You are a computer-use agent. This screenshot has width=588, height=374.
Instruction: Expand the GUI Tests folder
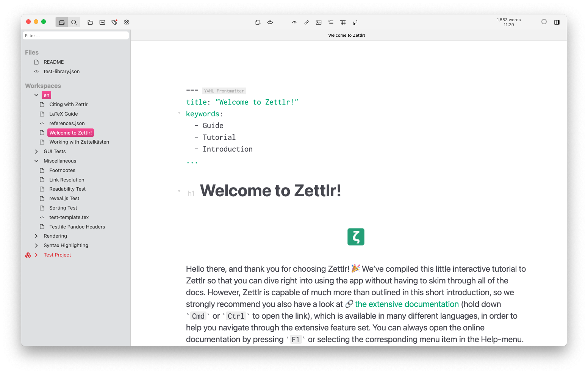(36, 152)
